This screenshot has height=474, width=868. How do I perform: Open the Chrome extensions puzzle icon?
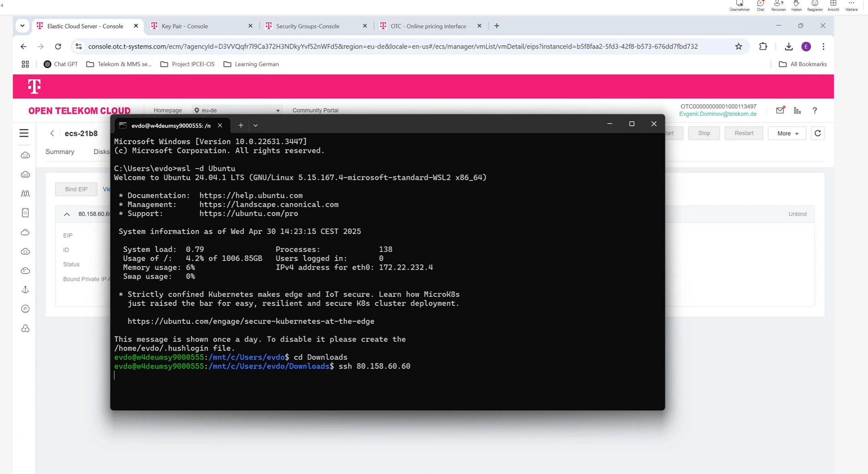tap(763, 47)
